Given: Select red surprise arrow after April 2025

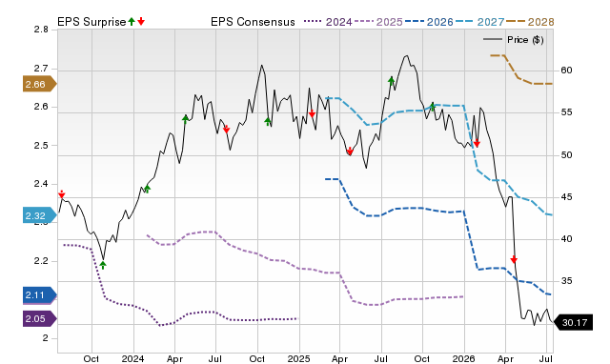Looking at the screenshot, I should tap(350, 151).
